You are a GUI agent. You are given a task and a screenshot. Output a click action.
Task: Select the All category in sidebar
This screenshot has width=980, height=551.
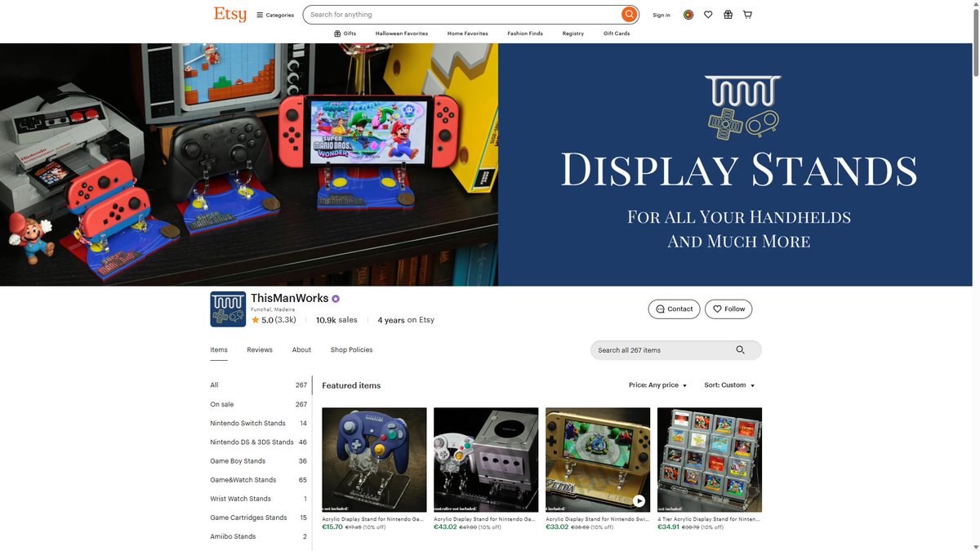coord(259,385)
